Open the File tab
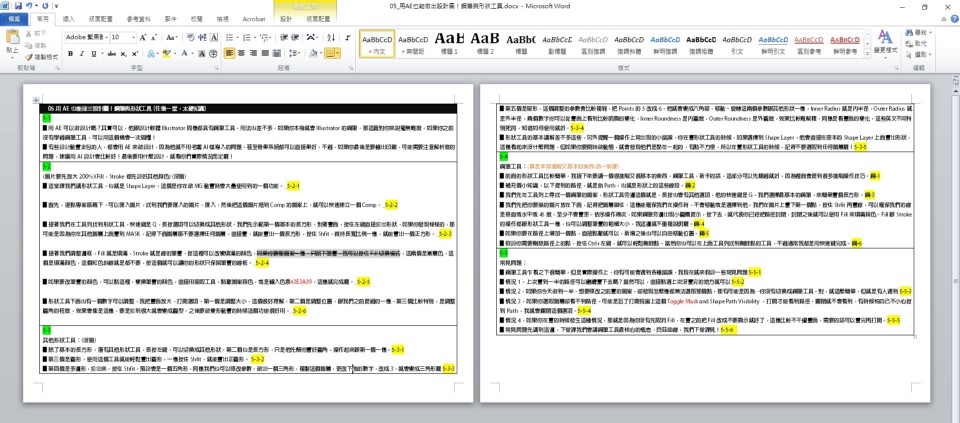 pos(13,19)
